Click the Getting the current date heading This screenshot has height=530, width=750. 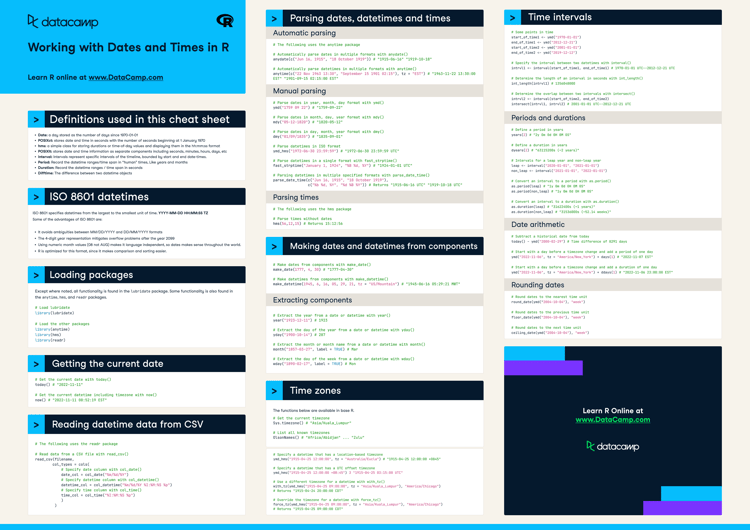[108, 364]
